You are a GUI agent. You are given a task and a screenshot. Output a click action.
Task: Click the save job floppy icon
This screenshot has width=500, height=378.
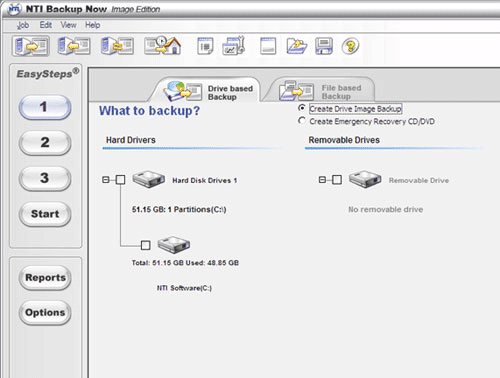tap(324, 46)
